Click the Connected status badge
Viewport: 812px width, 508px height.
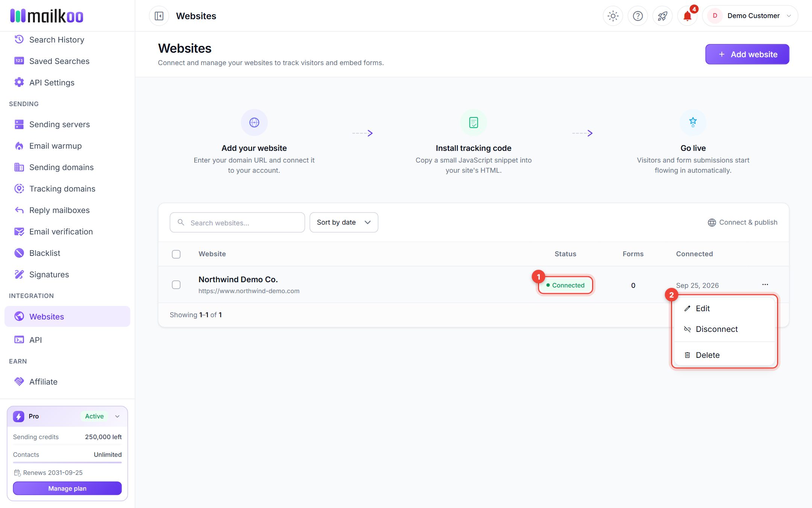[x=565, y=285]
